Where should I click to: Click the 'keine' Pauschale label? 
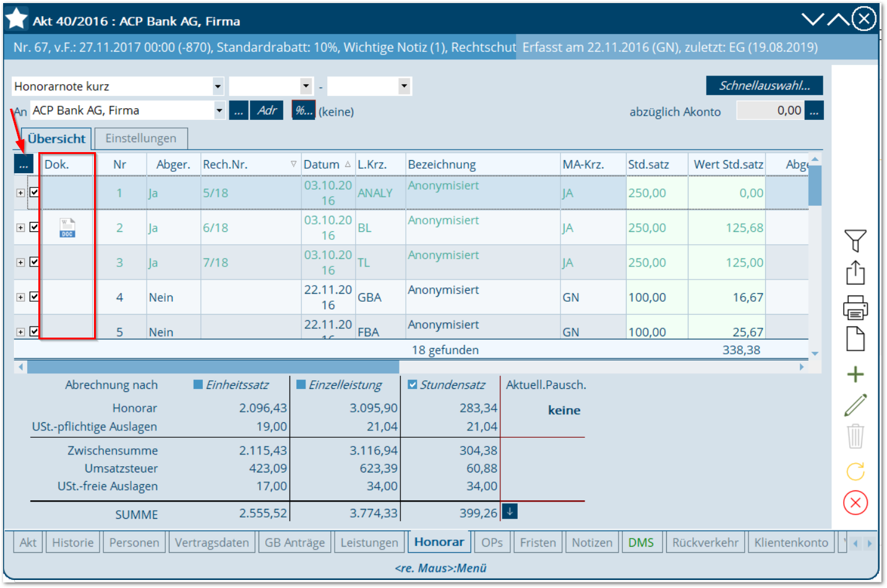point(564,410)
